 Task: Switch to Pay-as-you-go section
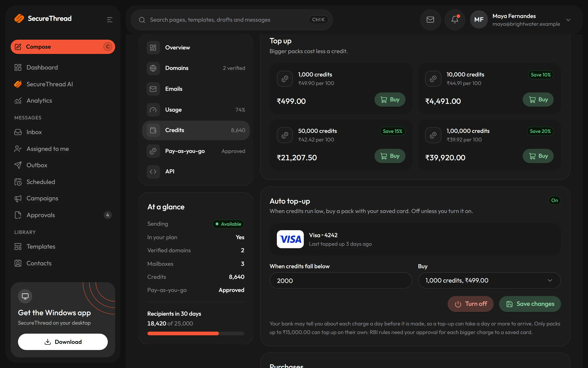tap(196, 151)
